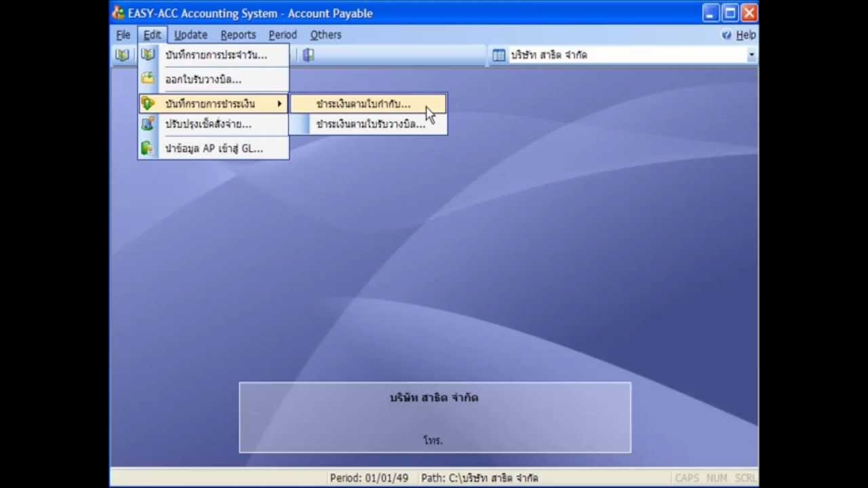The width and height of the screenshot is (868, 488).
Task: Maximize the EASY-ACC window
Action: [x=730, y=13]
